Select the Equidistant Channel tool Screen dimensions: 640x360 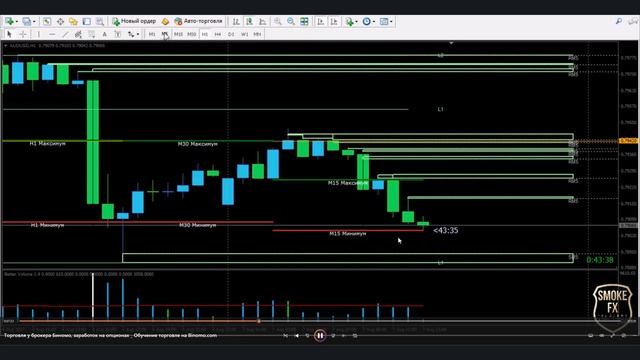pos(78,34)
